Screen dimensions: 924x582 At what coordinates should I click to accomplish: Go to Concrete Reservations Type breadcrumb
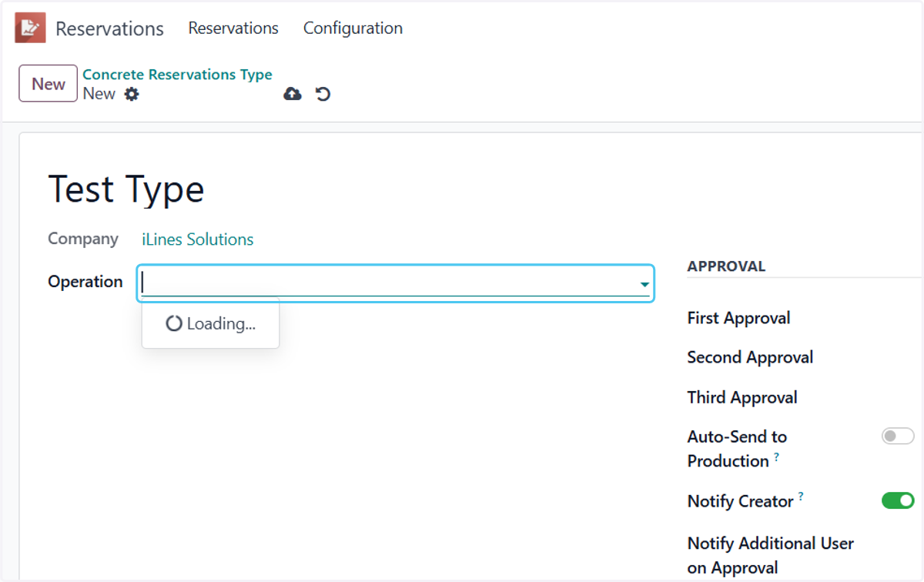click(178, 75)
